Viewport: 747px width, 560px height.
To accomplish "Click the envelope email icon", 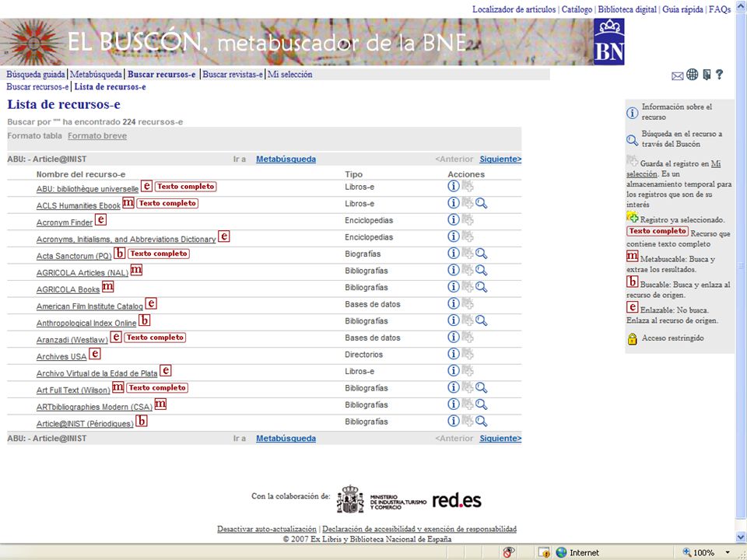I will (677, 76).
